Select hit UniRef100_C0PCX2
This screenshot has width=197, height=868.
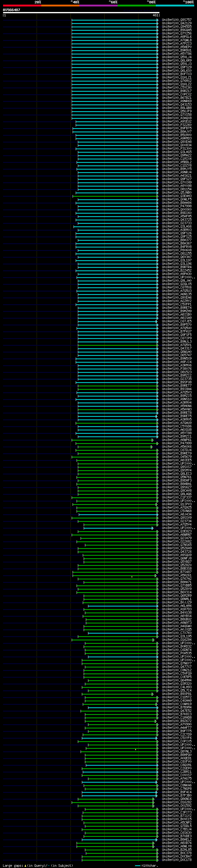tap(177, 94)
